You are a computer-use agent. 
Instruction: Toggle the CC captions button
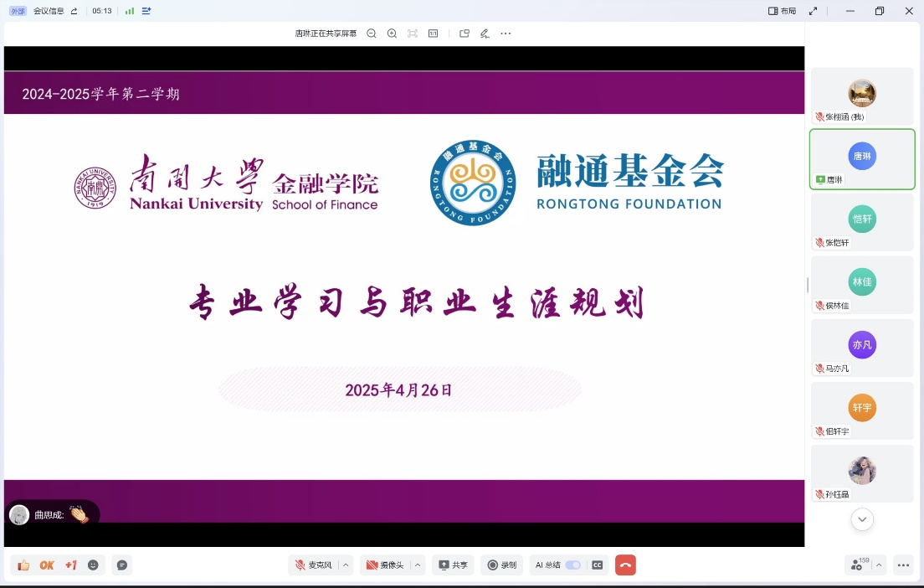click(598, 565)
